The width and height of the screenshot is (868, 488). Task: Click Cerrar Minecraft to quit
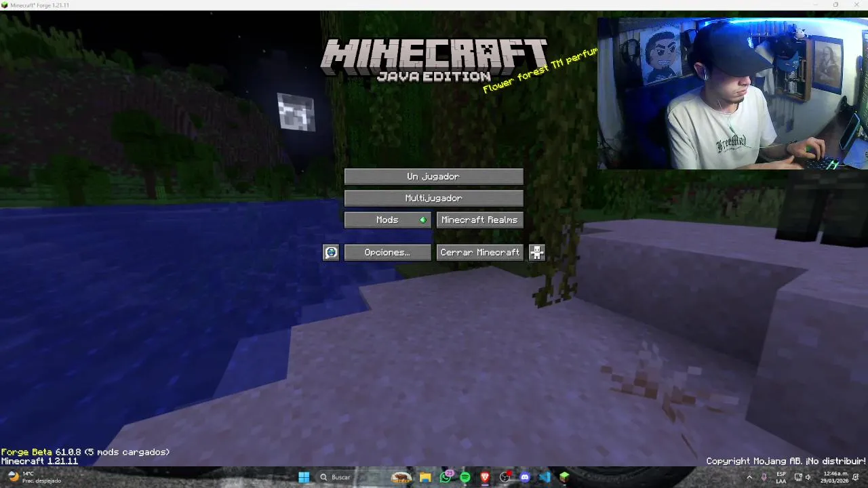(x=479, y=252)
